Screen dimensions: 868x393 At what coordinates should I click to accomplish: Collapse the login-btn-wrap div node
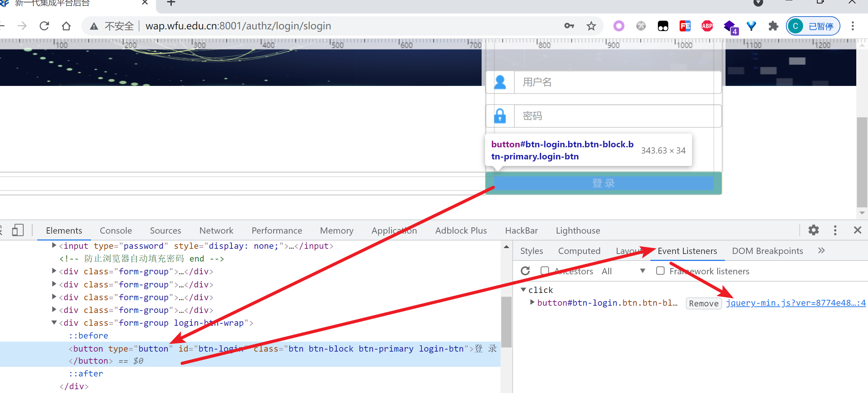tap(54, 323)
